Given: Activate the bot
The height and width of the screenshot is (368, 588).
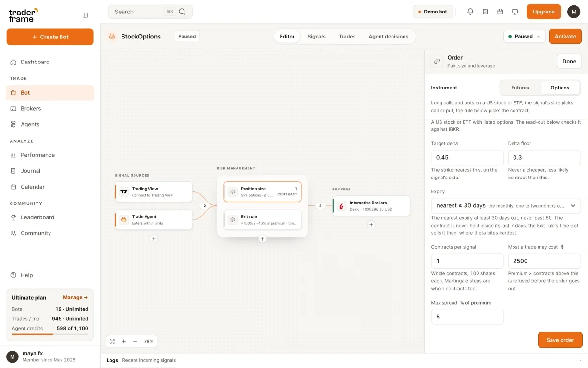Looking at the screenshot, I should tap(565, 36).
